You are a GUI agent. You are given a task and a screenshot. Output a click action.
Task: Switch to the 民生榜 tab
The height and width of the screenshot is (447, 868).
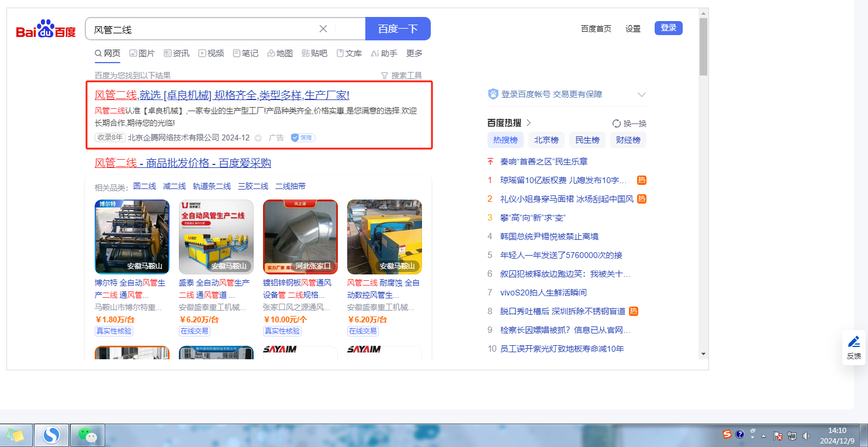(587, 140)
